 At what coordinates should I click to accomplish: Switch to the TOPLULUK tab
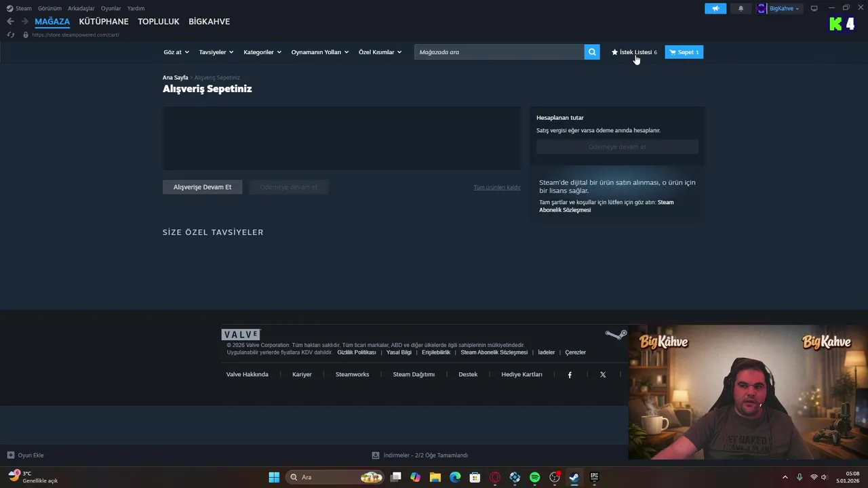[159, 22]
